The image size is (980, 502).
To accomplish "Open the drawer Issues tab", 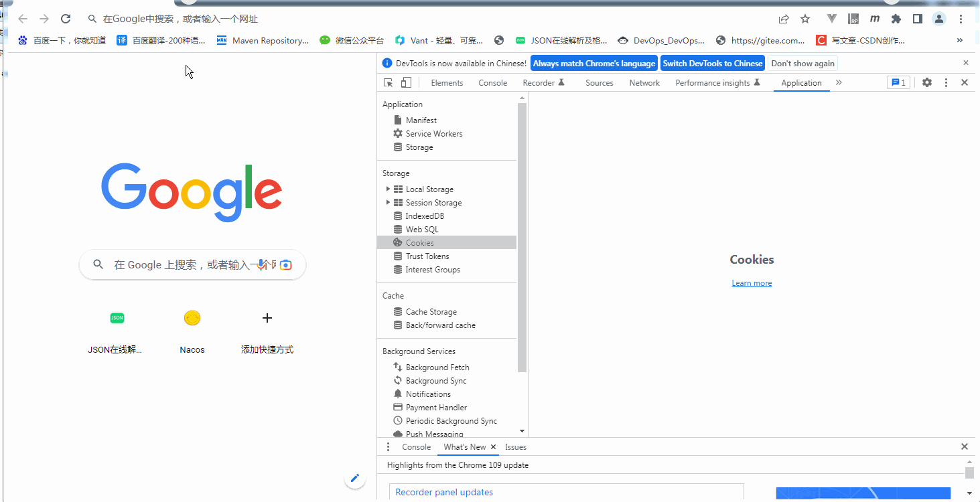I will coord(516,447).
